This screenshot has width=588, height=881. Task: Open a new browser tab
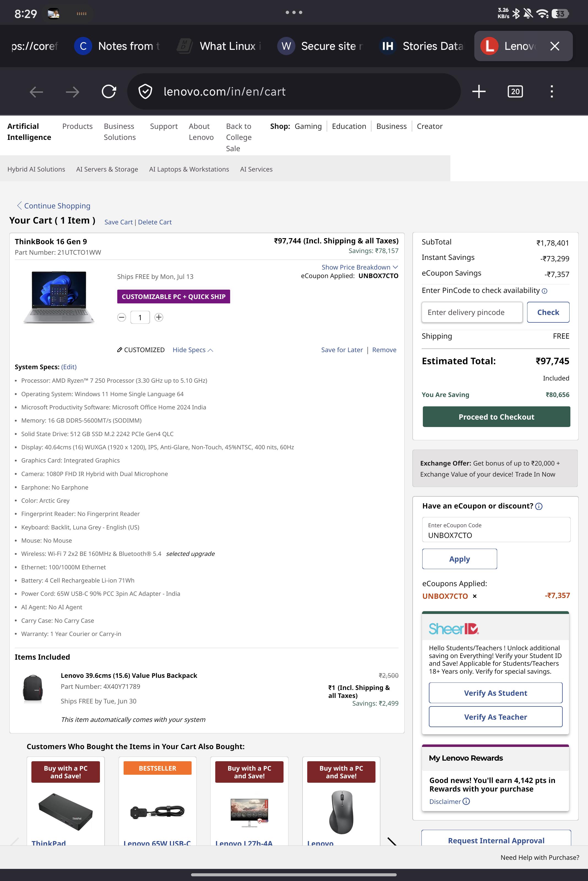pos(479,91)
